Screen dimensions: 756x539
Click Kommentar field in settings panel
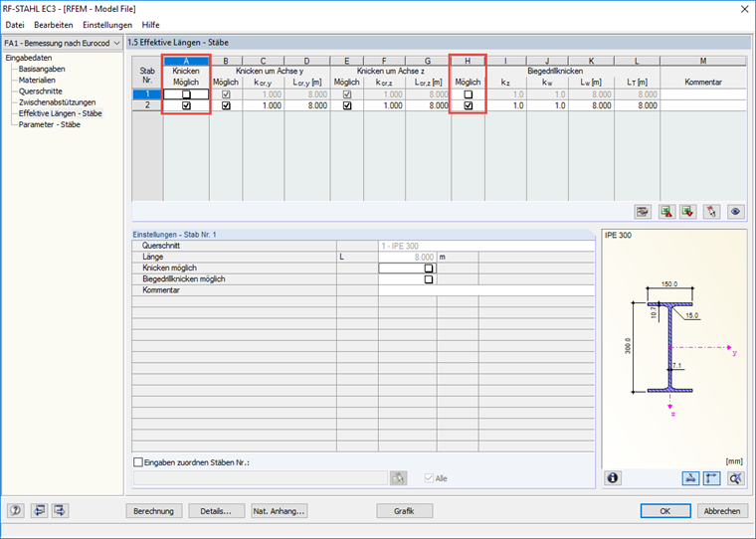click(x=486, y=290)
